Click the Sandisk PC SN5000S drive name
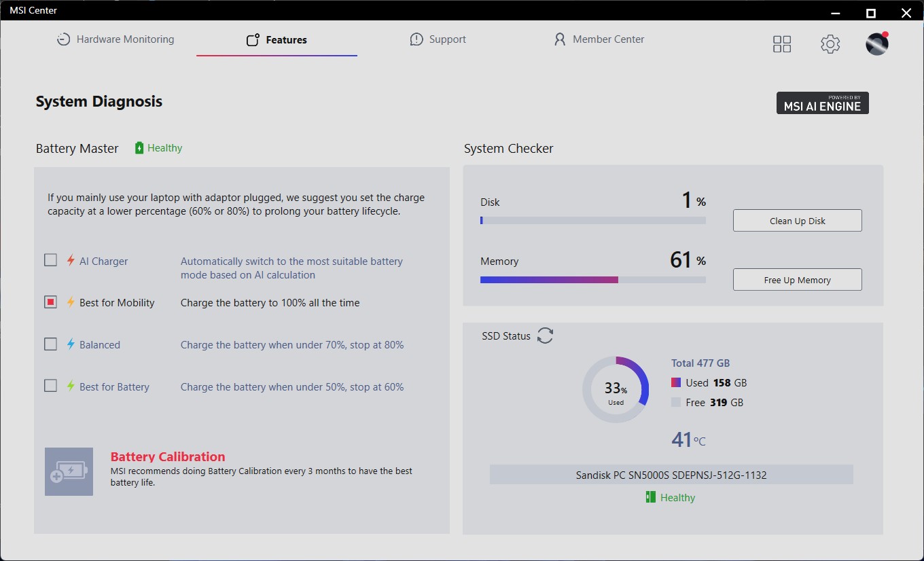924x561 pixels. pos(671,475)
